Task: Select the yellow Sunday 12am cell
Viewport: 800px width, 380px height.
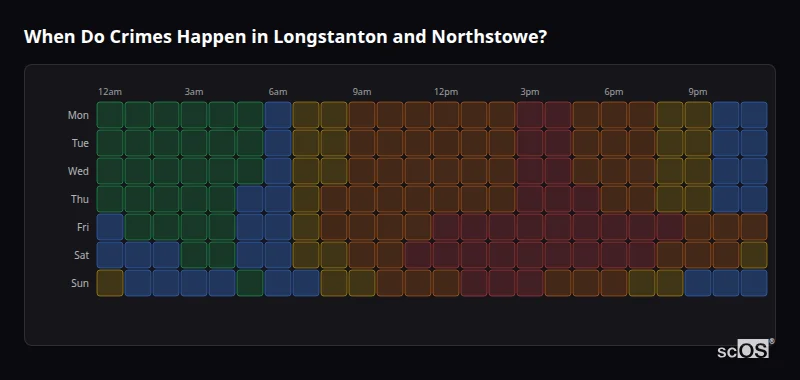Action: pyautogui.click(x=110, y=283)
